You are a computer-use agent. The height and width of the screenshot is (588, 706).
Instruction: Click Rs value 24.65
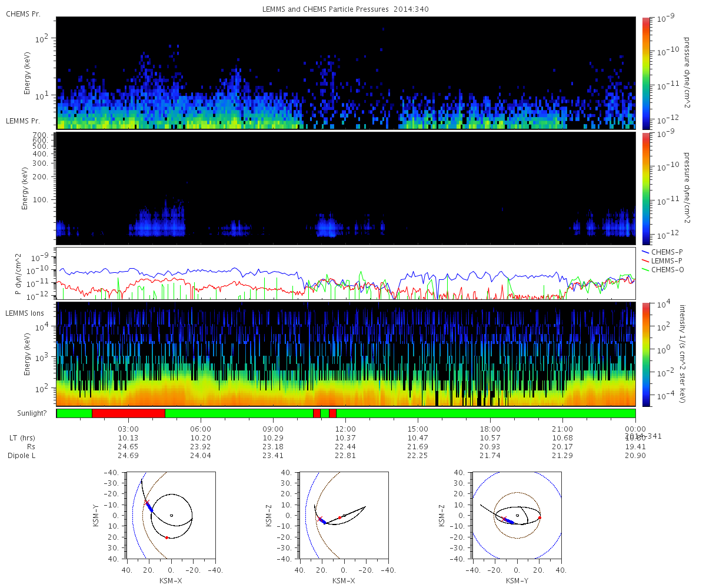(x=128, y=447)
